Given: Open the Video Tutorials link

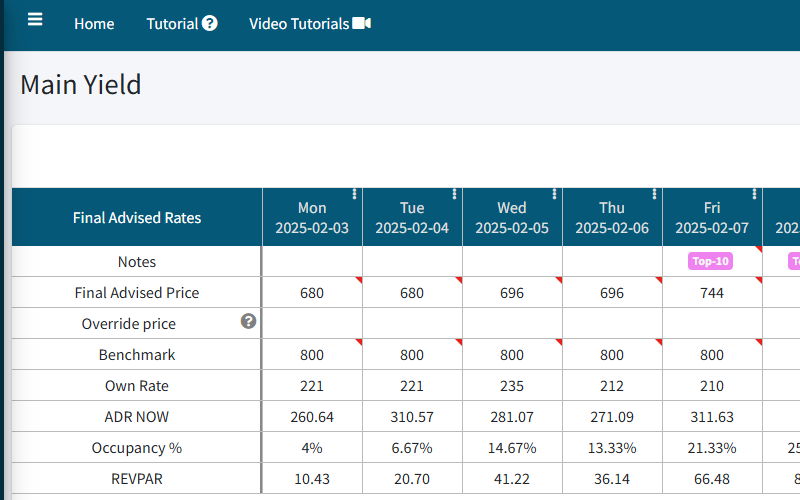Looking at the screenshot, I should 299,23.
